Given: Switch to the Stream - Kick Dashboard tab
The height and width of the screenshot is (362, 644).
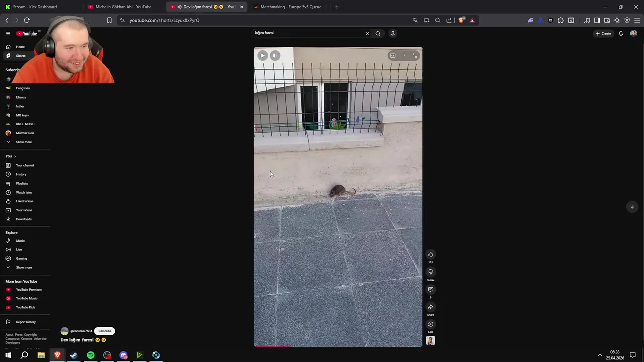Looking at the screenshot, I should [x=40, y=7].
